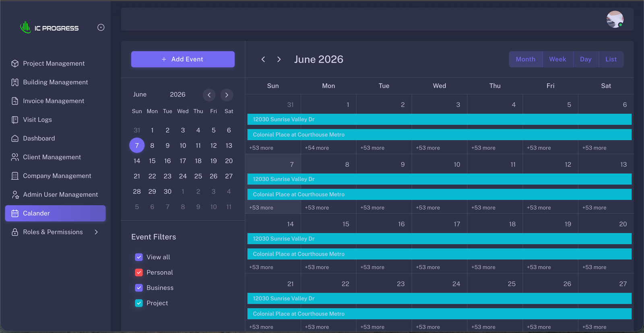Click the Invoice Management document icon
Image resolution: width=644 pixels, height=333 pixels.
point(15,101)
